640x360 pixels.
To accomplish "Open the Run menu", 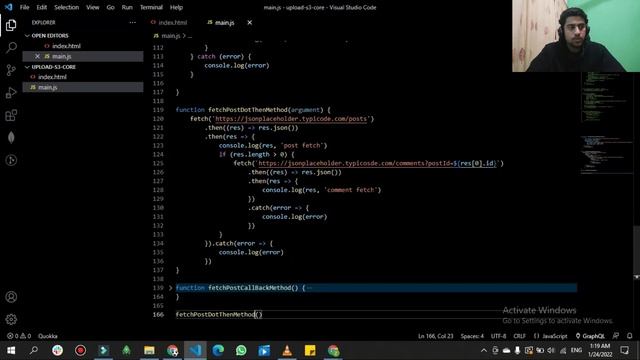I will (127, 7).
